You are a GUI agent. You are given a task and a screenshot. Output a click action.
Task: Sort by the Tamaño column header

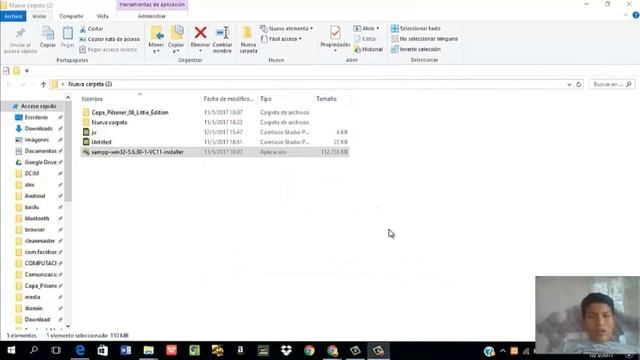tap(326, 99)
